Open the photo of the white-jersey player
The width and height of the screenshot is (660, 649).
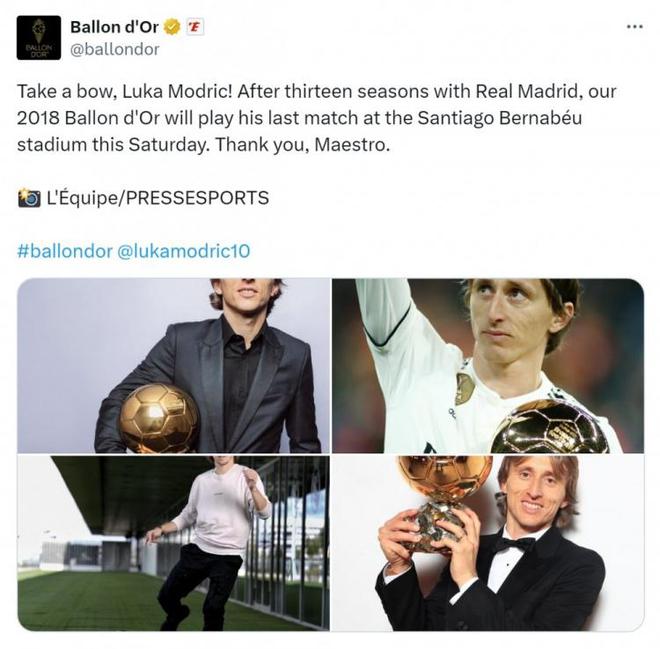pyautogui.click(x=487, y=366)
